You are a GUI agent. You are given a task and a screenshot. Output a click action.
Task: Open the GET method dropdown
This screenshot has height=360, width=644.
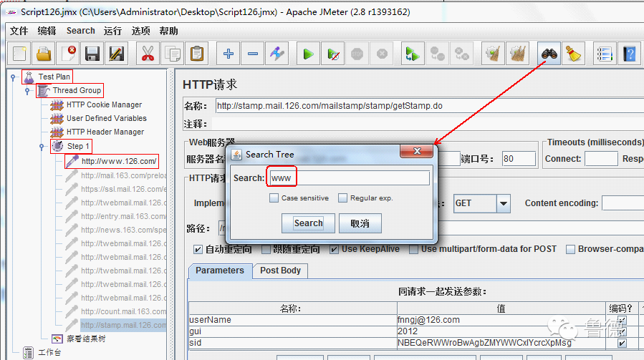pyautogui.click(x=503, y=203)
